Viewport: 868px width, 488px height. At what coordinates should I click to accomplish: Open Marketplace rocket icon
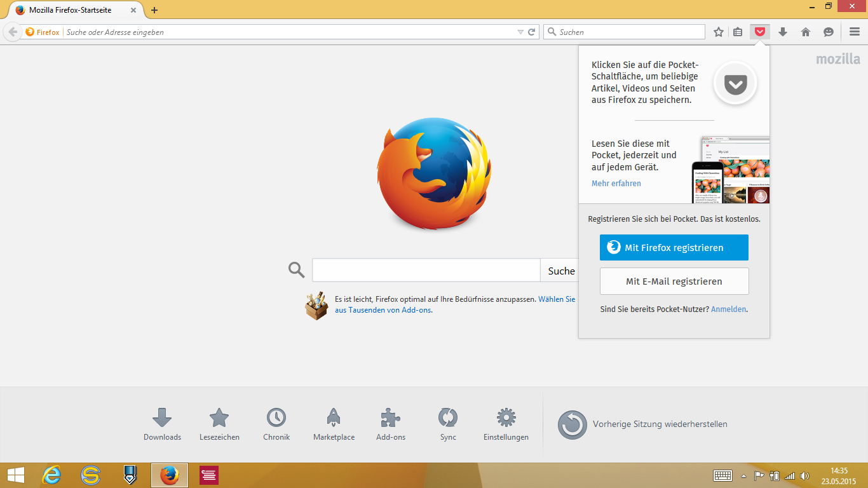334,424
